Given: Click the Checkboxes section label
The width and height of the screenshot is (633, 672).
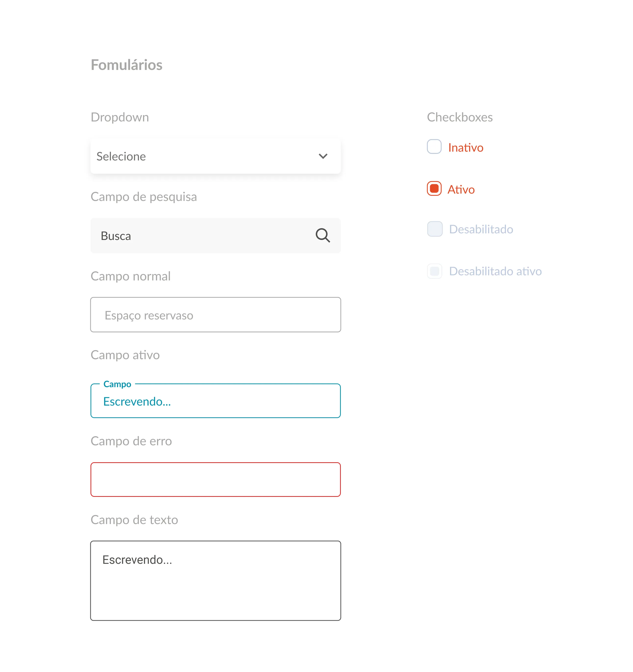Looking at the screenshot, I should point(460,117).
